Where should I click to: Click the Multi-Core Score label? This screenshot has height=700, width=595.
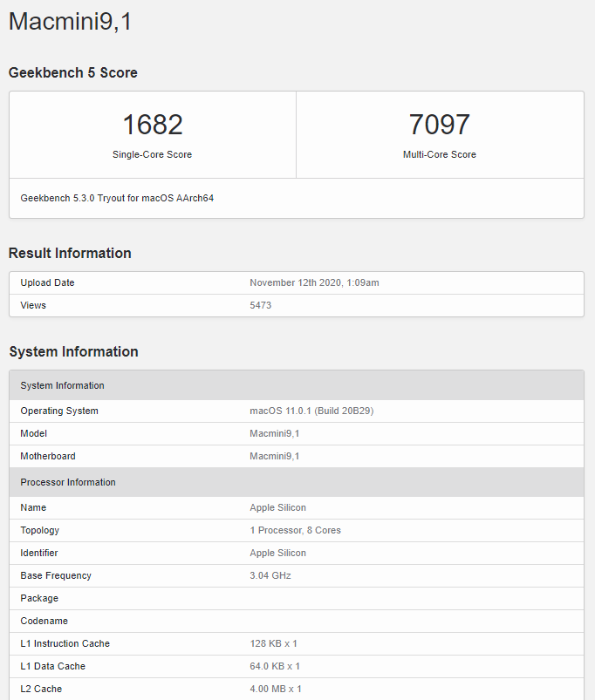pos(440,154)
